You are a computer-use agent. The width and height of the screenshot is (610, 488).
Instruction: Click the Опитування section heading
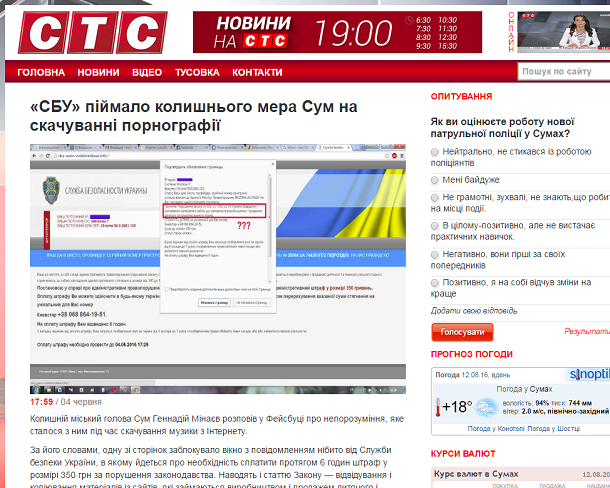461,96
